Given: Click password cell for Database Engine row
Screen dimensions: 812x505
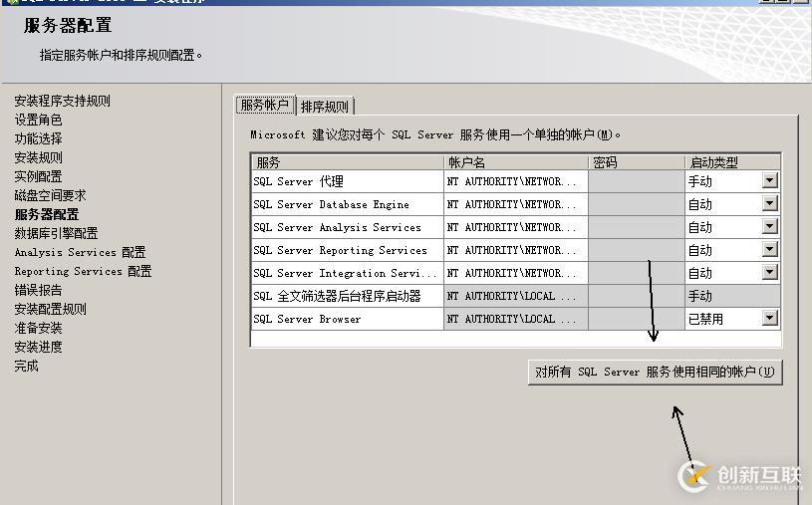Looking at the screenshot, I should [637, 204].
